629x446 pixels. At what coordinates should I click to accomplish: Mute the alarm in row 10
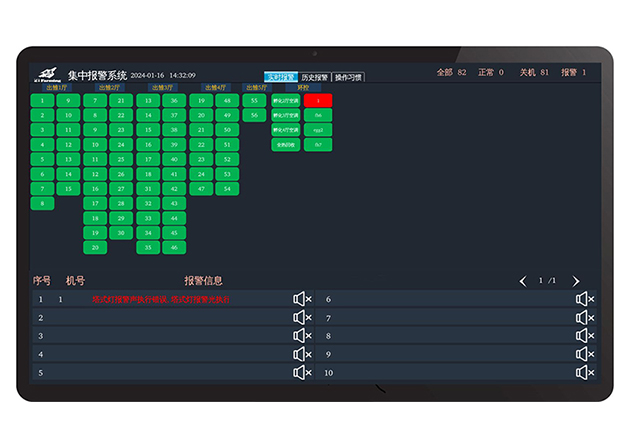click(585, 373)
